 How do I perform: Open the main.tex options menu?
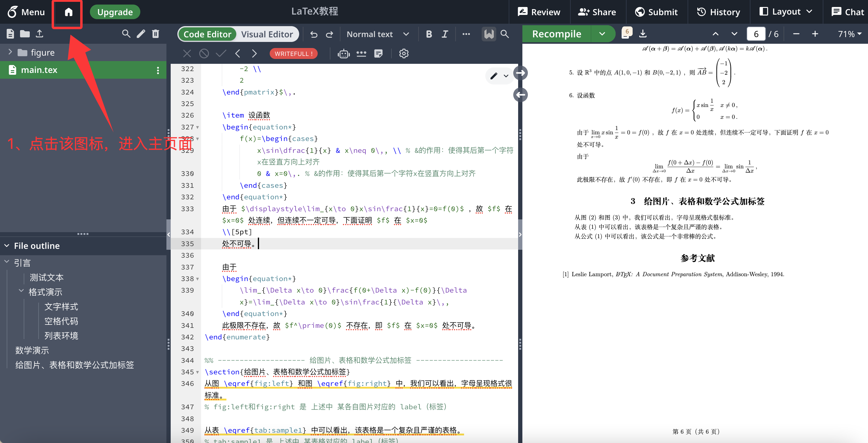pyautogui.click(x=158, y=70)
